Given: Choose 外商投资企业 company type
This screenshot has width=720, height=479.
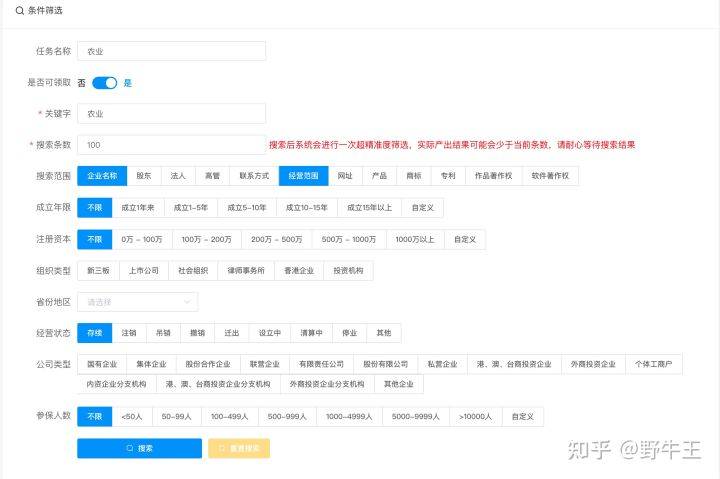Looking at the screenshot, I should 593,364.
